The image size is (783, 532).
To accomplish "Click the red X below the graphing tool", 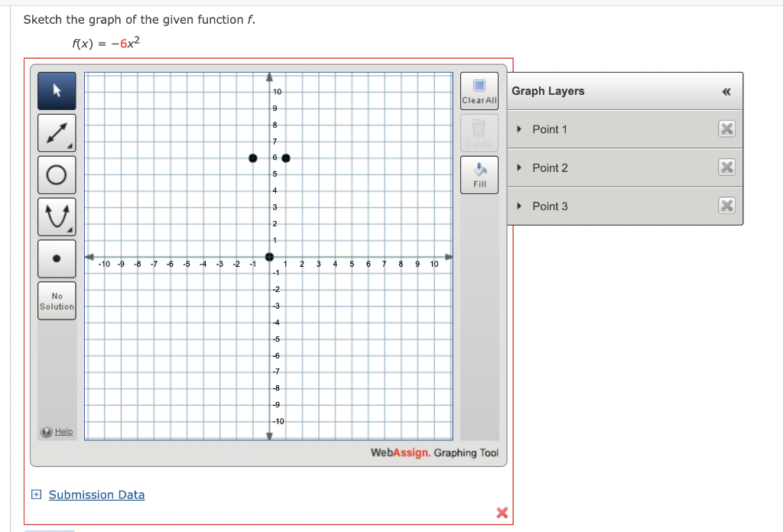I will pos(502,513).
